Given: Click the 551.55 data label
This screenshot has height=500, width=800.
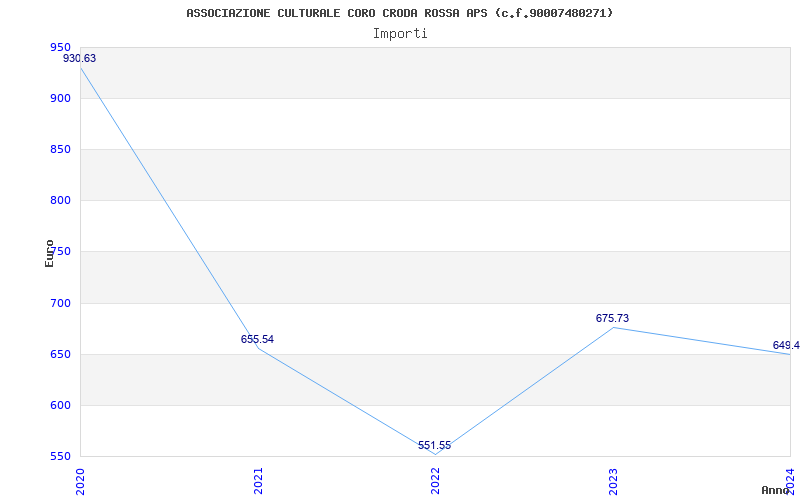Looking at the screenshot, I should tap(435, 445).
